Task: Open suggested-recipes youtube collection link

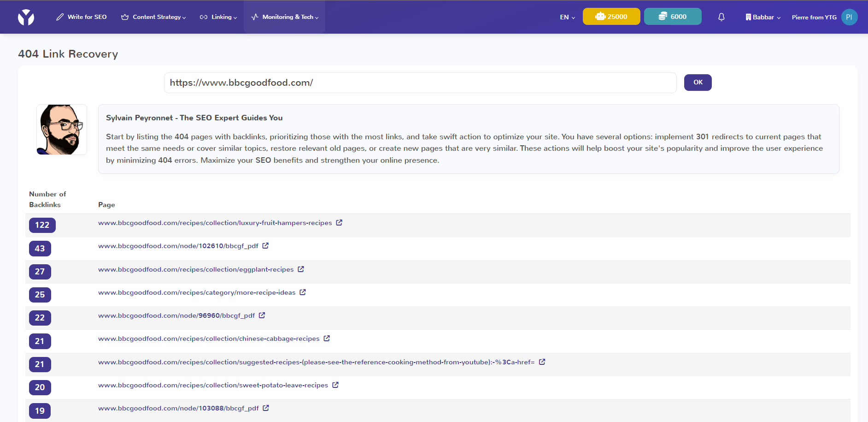Action: [x=316, y=362]
